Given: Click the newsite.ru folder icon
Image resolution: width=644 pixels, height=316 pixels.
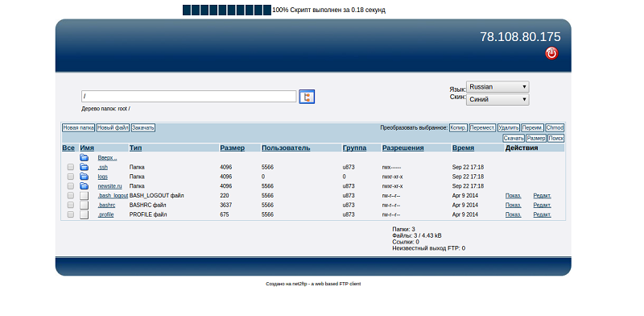Looking at the screenshot, I should [x=85, y=185].
